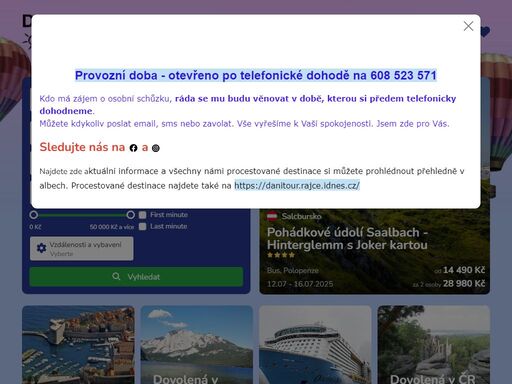Click the Austrian flag next to Salcbursko
The image size is (512, 384).
[x=272, y=216]
